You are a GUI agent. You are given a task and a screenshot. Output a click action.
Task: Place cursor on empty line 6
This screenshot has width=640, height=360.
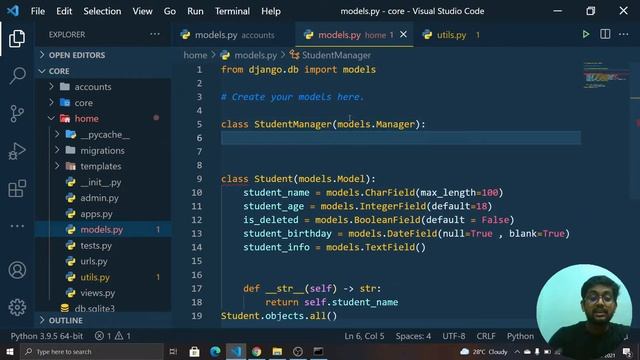click(401, 138)
